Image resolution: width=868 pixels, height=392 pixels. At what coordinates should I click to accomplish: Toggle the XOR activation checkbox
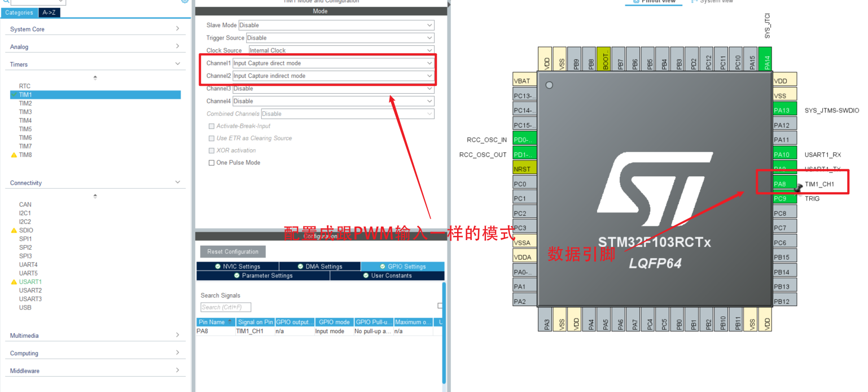(212, 151)
